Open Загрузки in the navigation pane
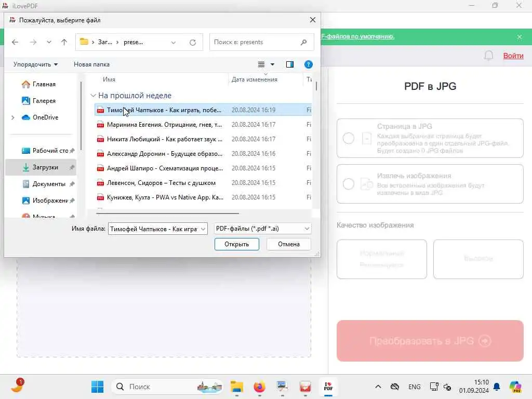This screenshot has height=399, width=532. pos(42,167)
